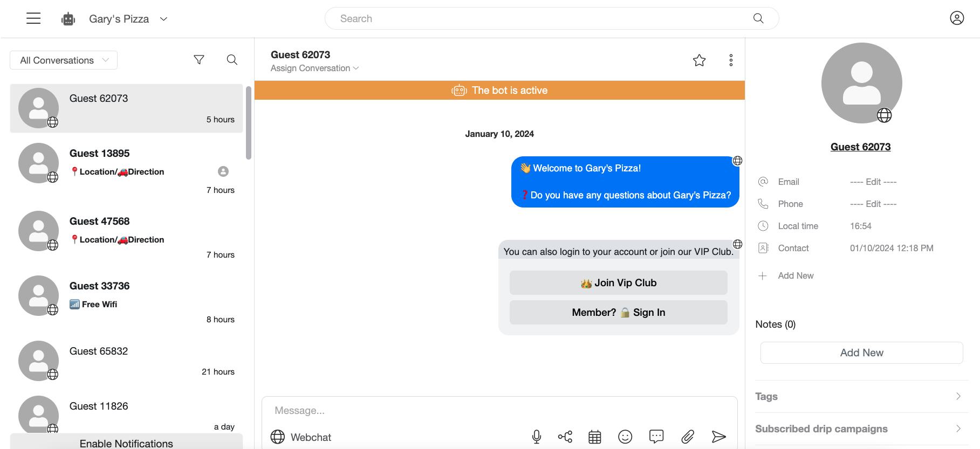The image size is (980, 449).
Task: Click the Member? Sign In button
Action: (619, 312)
